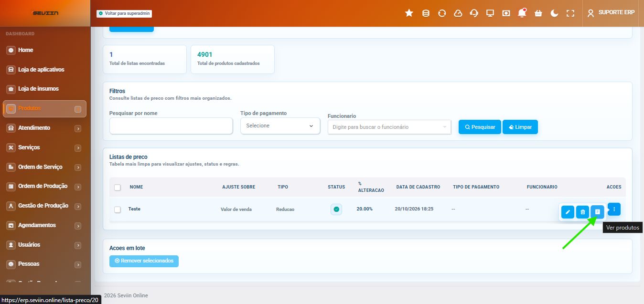This screenshot has width=644, height=304.
Task: Click Remover selecionados button
Action: coord(144,261)
